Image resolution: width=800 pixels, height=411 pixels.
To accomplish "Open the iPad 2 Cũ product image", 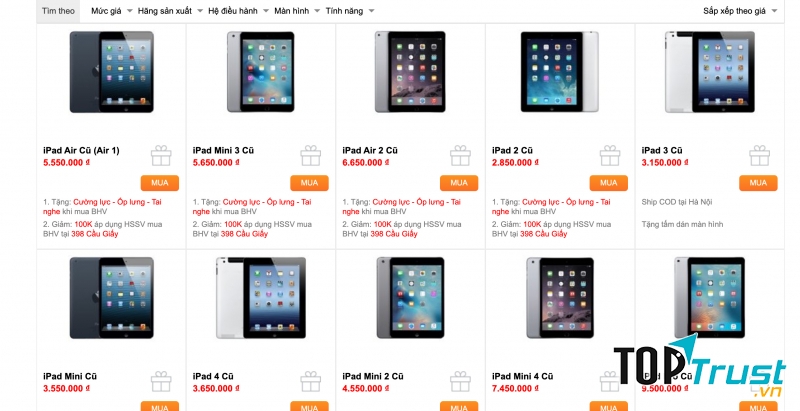I will (560, 72).
